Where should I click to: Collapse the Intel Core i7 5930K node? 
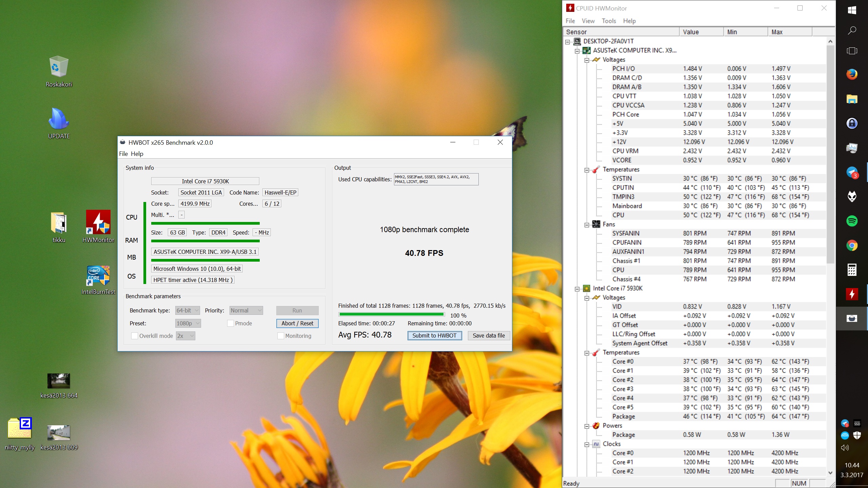(x=577, y=289)
